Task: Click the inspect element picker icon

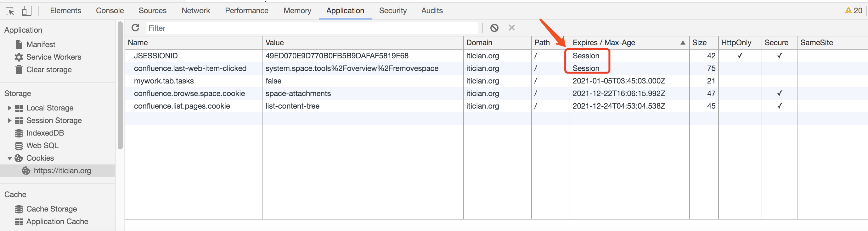Action: tap(10, 11)
